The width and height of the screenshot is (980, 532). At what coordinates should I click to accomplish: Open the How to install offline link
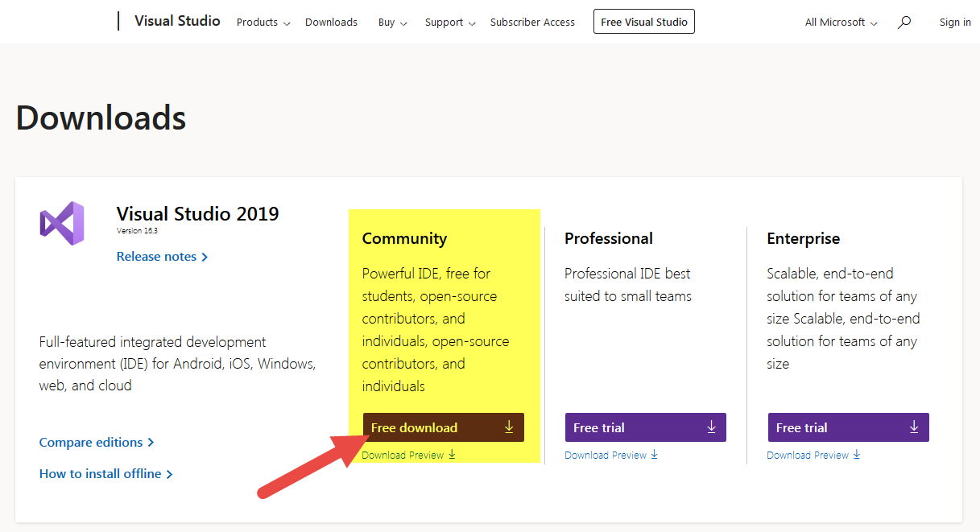[x=100, y=473]
